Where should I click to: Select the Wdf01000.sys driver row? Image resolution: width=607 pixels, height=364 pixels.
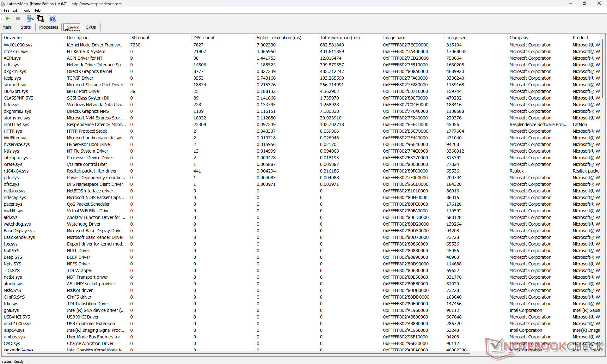[18, 45]
